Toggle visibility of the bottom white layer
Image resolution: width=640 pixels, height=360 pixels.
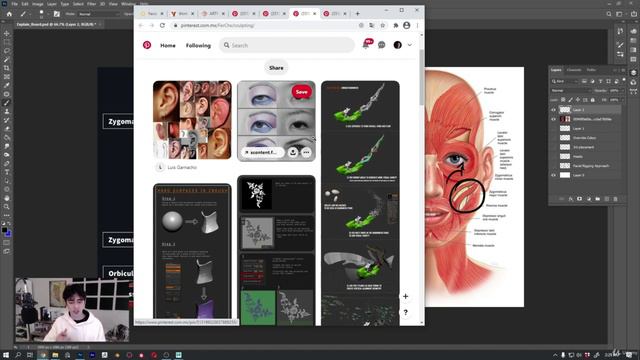click(x=553, y=175)
